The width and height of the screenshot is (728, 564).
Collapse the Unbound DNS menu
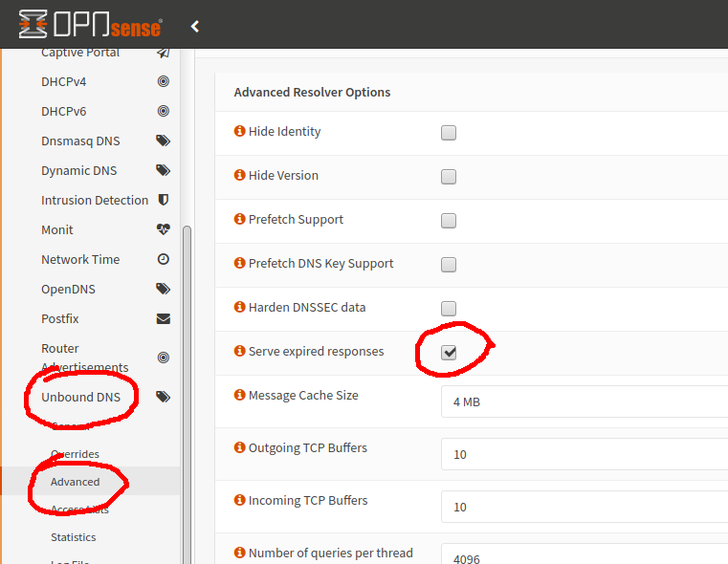[x=80, y=397]
